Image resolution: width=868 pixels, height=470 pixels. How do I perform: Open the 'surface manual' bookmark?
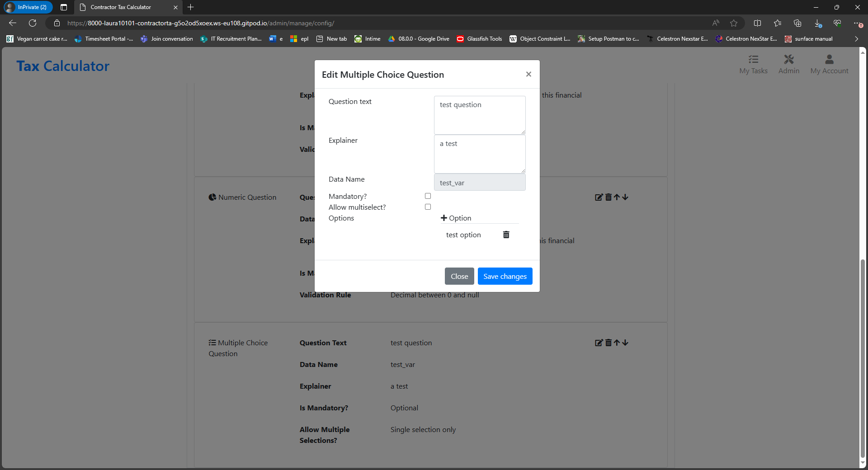pos(809,39)
